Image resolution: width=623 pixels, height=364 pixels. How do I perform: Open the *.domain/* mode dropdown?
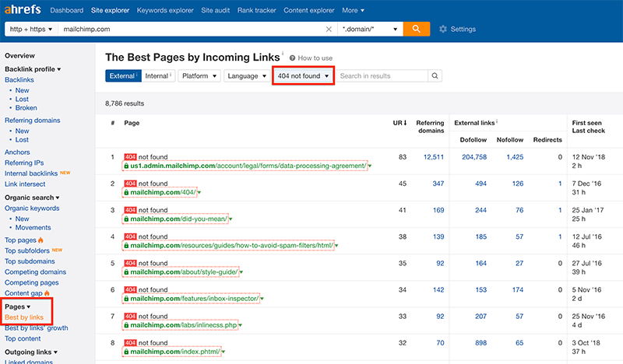click(x=370, y=29)
